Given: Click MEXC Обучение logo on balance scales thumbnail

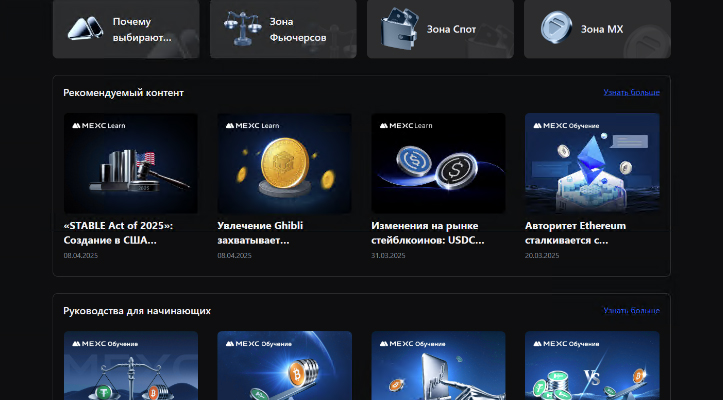Looking at the screenshot, I should [105, 344].
